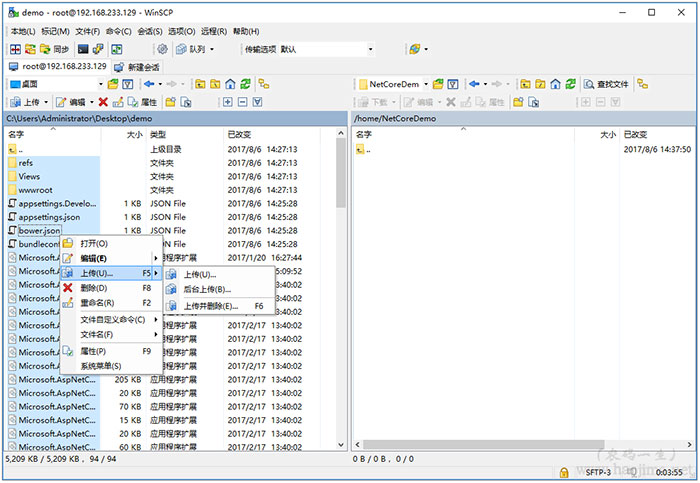The width and height of the screenshot is (700, 483).
Task: Click the local rename icon in toolbar
Action: tap(118, 102)
